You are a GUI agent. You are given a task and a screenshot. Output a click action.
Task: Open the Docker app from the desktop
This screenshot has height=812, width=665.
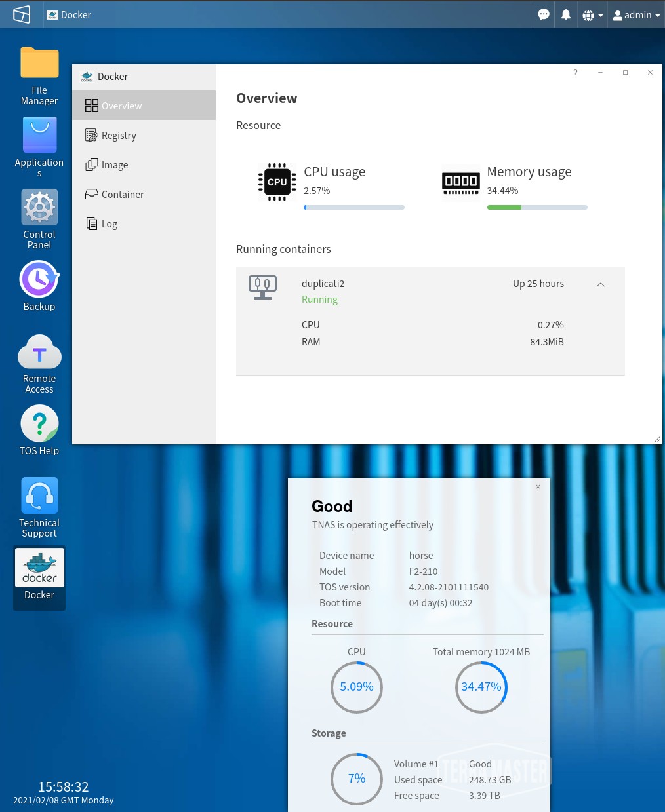click(39, 568)
